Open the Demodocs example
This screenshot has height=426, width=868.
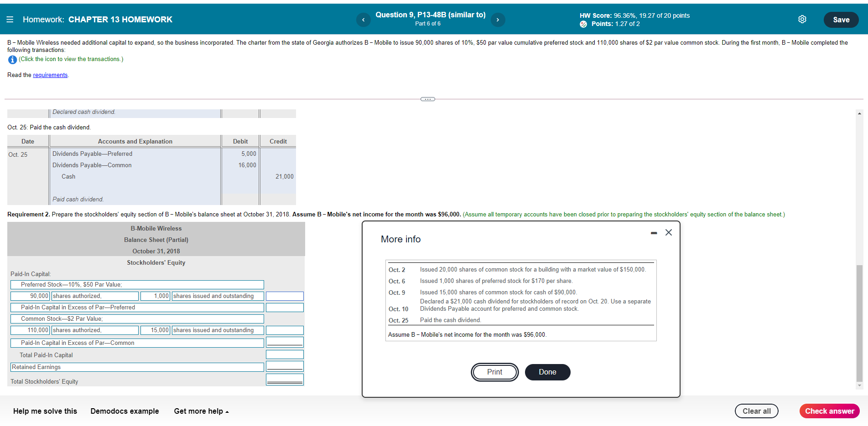pos(125,411)
